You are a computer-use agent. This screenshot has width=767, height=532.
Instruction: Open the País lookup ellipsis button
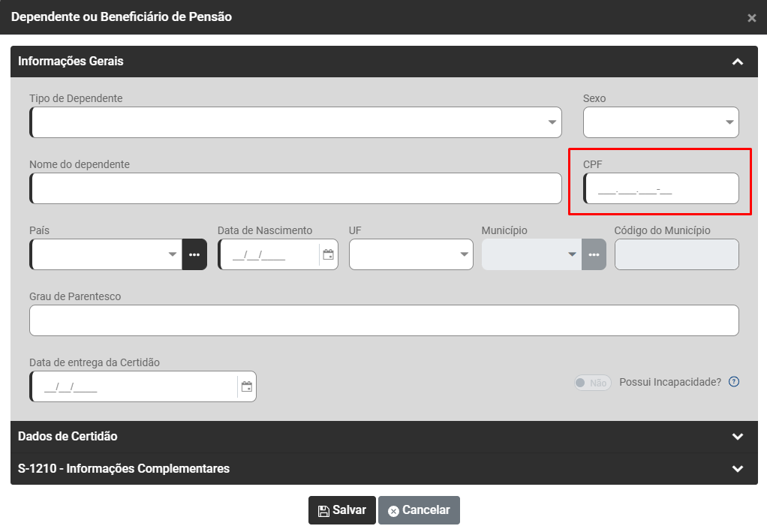(194, 254)
